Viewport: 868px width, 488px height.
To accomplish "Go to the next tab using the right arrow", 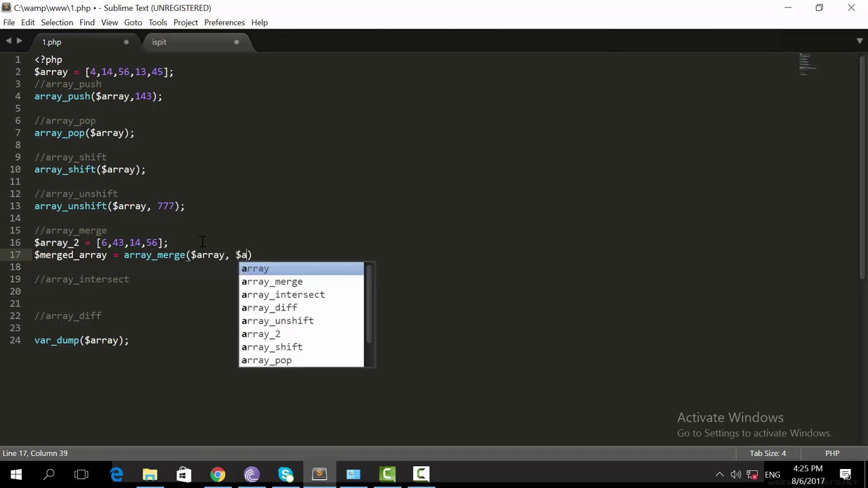I will (x=19, y=42).
